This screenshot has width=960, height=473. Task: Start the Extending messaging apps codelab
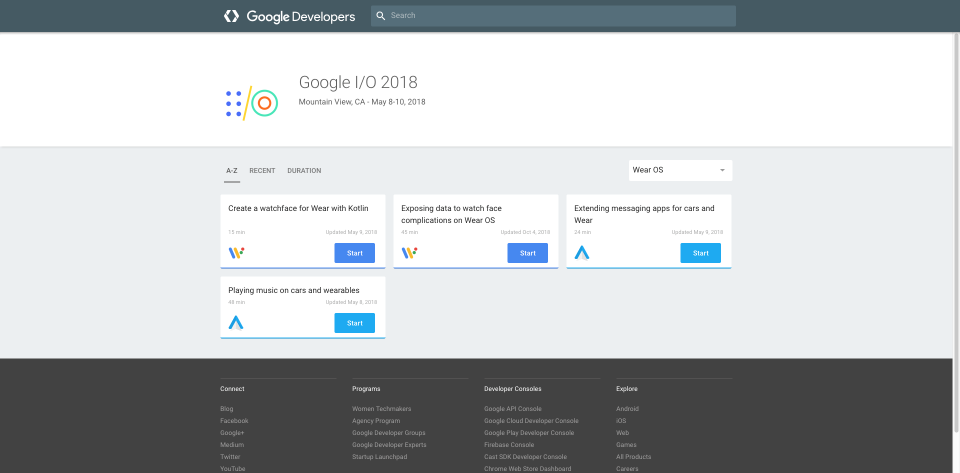(700, 253)
